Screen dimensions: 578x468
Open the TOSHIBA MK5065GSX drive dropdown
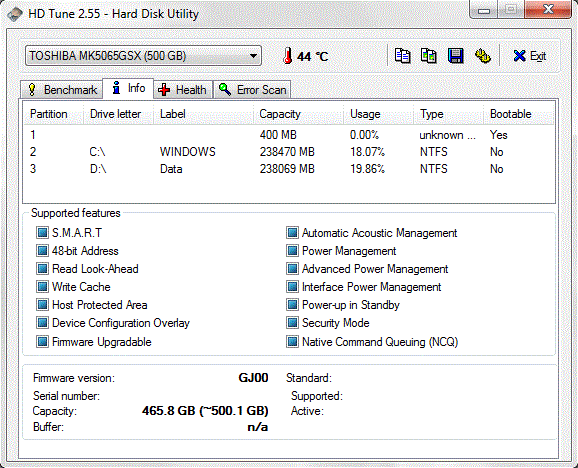143,56
